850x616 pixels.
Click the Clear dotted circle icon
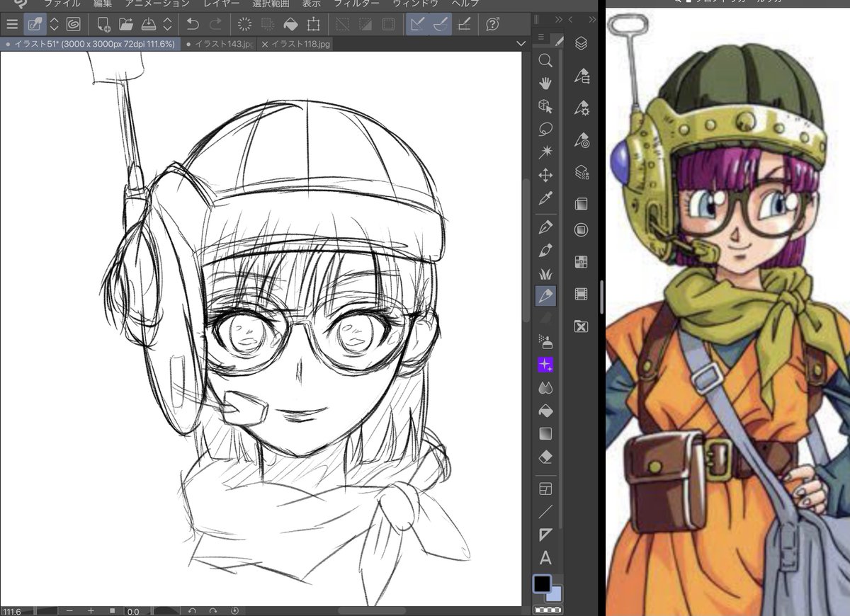245,24
